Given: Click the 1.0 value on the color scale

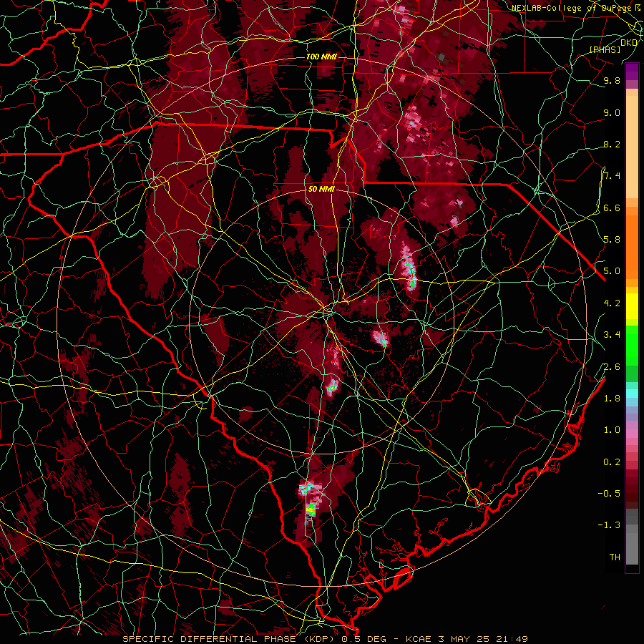Looking at the screenshot, I should [612, 429].
